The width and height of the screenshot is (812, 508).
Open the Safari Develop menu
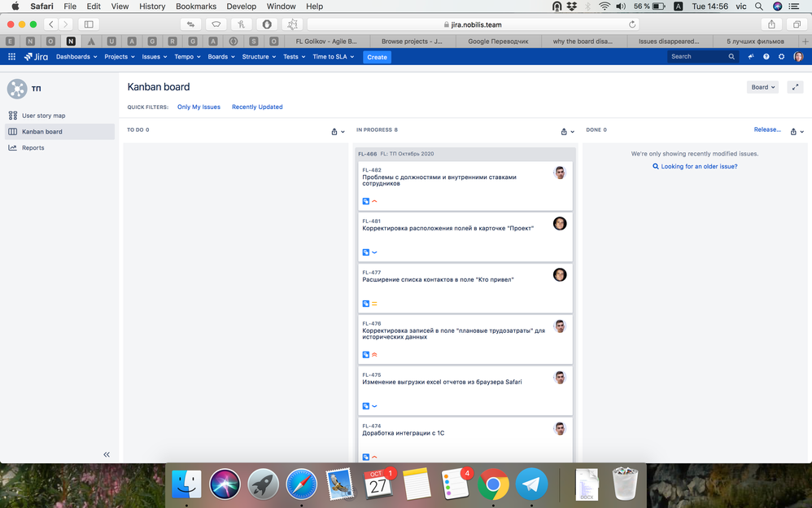click(242, 7)
